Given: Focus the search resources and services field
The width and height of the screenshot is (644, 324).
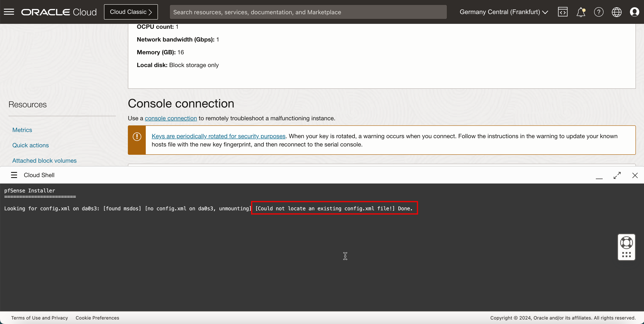Looking at the screenshot, I should 308,12.
